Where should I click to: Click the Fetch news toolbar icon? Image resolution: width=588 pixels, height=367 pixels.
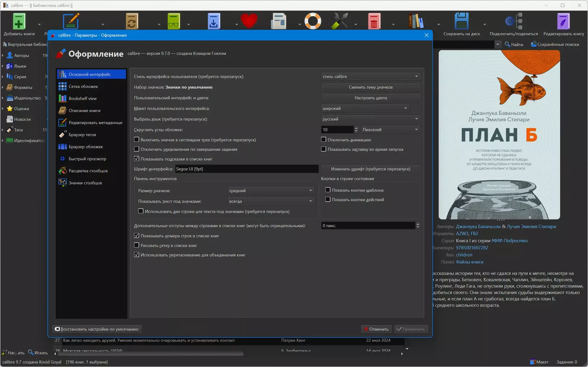(279, 22)
